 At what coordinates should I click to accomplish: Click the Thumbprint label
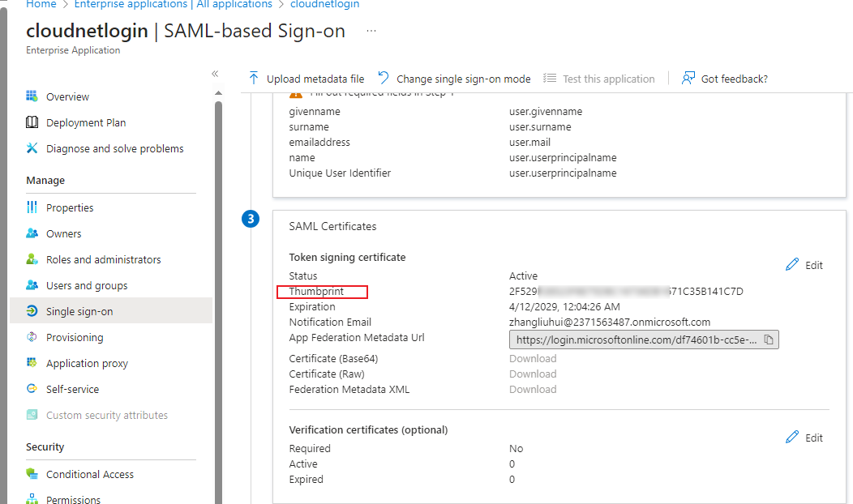click(316, 292)
